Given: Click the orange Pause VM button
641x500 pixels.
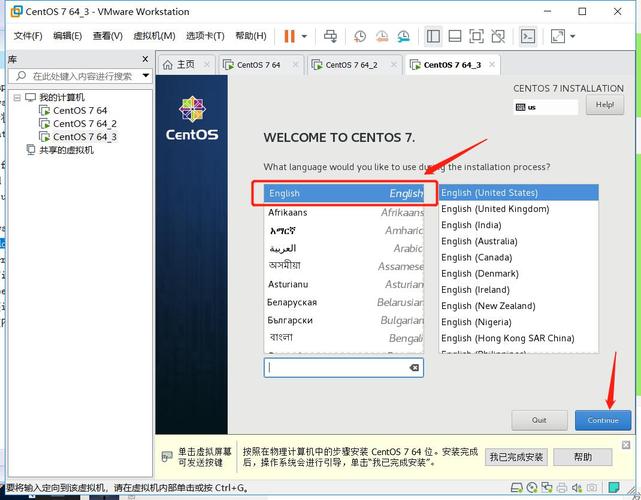Looking at the screenshot, I should pyautogui.click(x=289, y=36).
